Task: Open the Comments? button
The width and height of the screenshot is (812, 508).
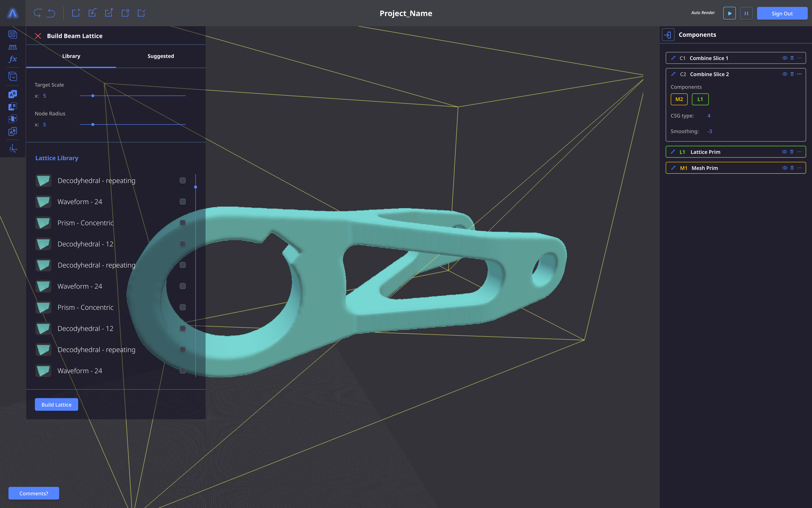Action: [34, 493]
